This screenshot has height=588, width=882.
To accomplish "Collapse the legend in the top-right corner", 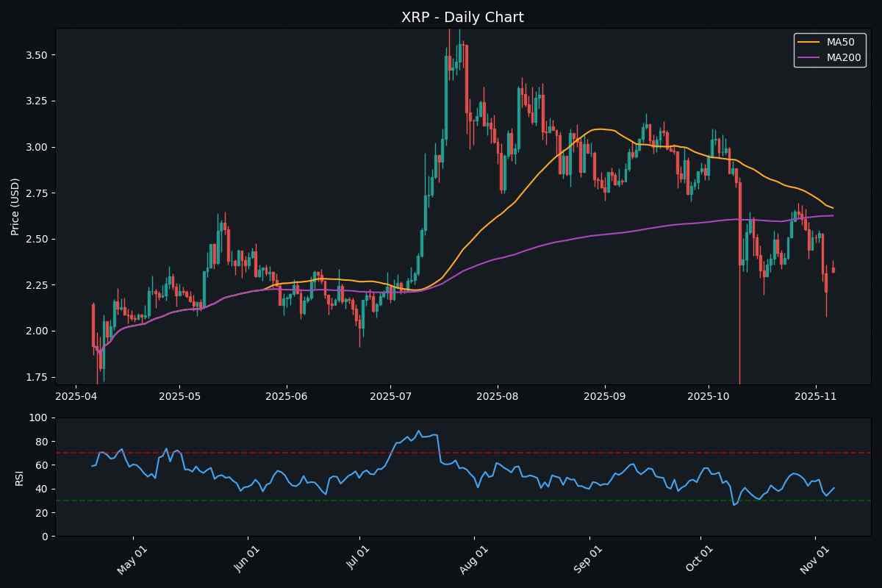I will click(x=832, y=49).
